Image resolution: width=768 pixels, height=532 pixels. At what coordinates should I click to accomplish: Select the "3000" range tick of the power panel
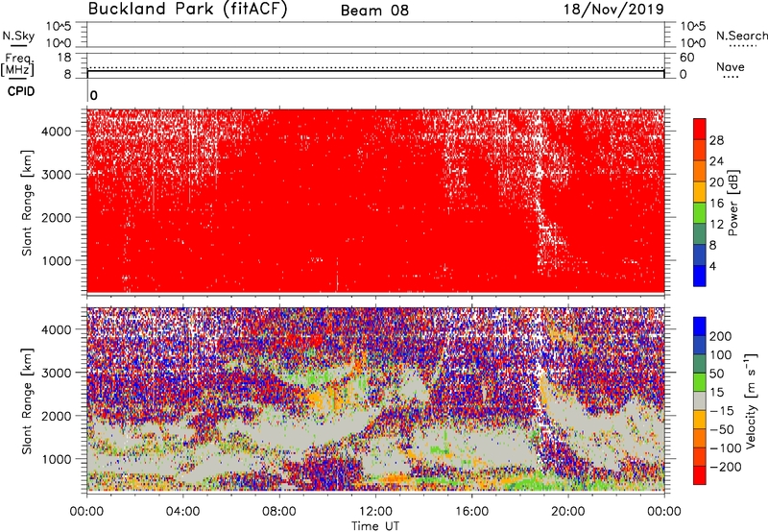[x=57, y=175]
